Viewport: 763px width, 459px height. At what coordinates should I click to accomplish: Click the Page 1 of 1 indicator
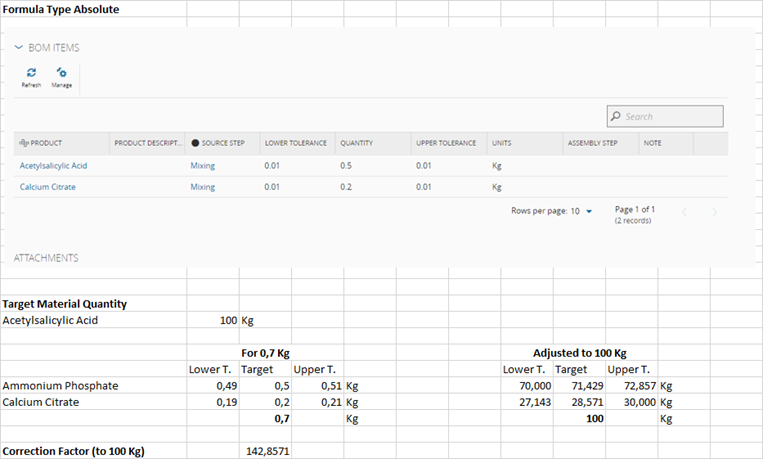[635, 209]
